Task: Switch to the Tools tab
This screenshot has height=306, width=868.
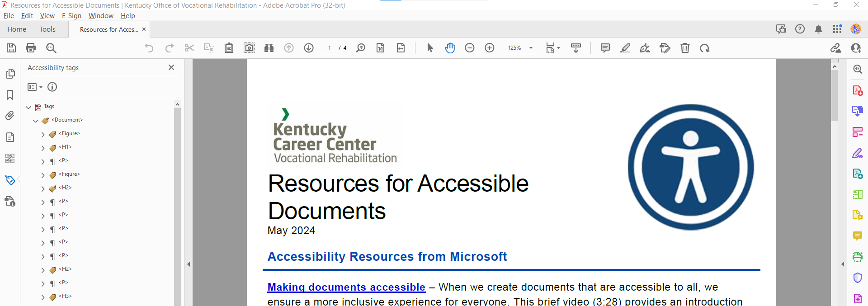Action: click(47, 29)
